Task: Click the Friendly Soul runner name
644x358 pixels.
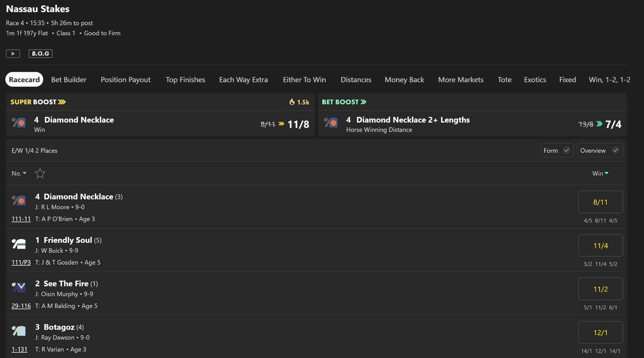Action: [68, 240]
